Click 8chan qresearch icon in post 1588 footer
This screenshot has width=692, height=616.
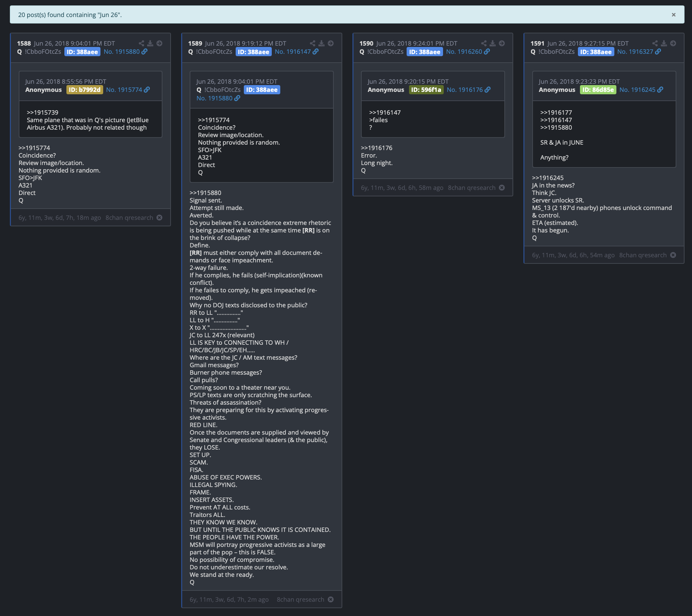tap(159, 217)
